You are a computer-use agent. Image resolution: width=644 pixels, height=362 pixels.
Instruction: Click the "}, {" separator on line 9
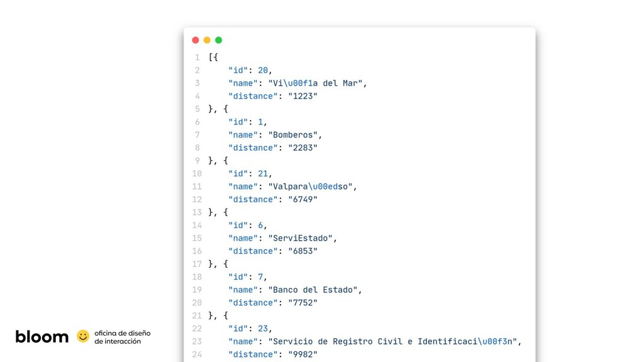pos(218,161)
